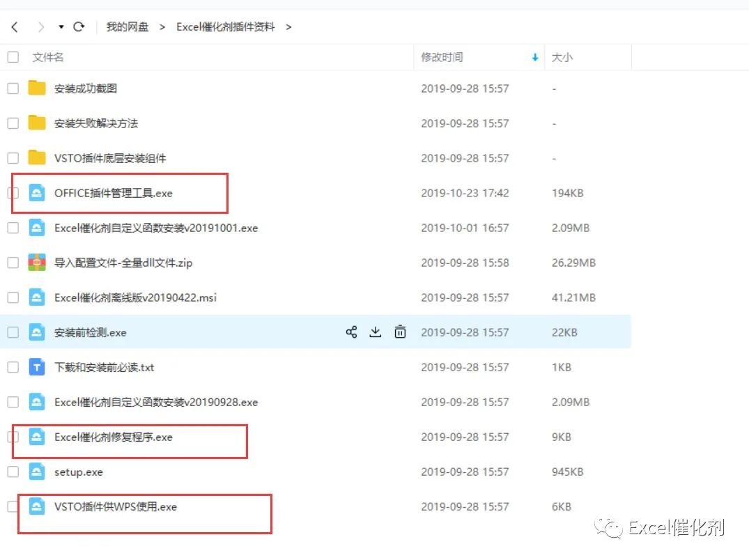Screen dimensions: 749x560
Task: Click the forward navigation arrow
Action: pyautogui.click(x=41, y=27)
